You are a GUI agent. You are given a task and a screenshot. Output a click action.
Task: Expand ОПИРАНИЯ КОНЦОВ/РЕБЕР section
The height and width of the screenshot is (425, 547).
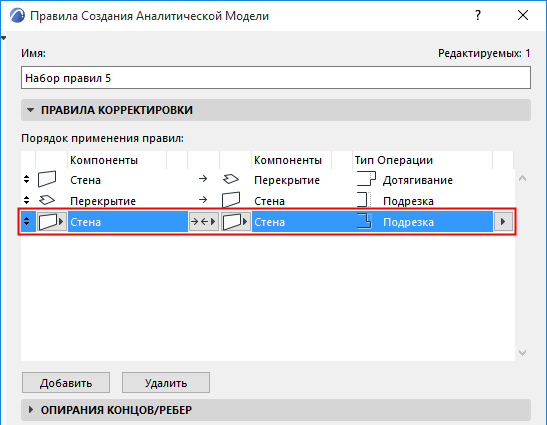(x=31, y=410)
